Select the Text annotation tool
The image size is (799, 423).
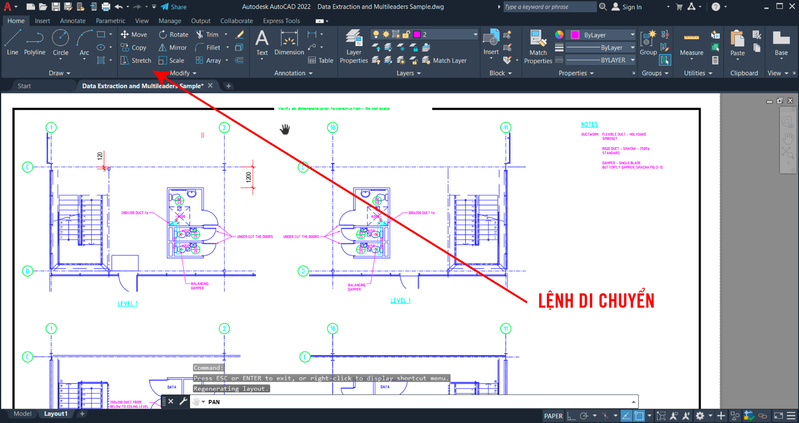(x=262, y=43)
